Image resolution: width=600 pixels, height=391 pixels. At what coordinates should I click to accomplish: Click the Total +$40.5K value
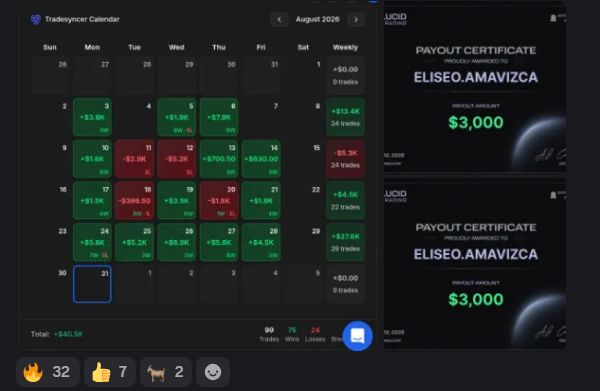[x=68, y=334]
